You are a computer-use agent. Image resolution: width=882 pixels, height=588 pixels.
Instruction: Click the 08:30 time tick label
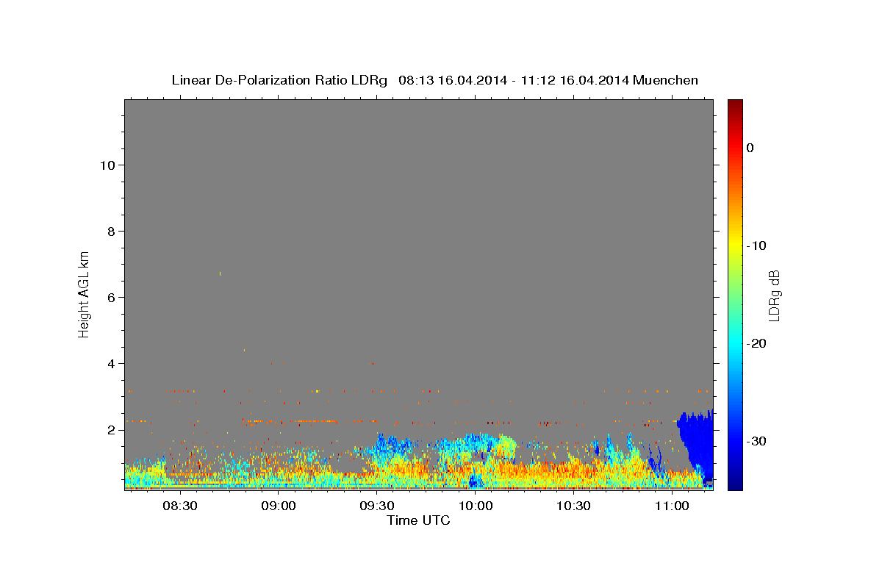tap(179, 506)
